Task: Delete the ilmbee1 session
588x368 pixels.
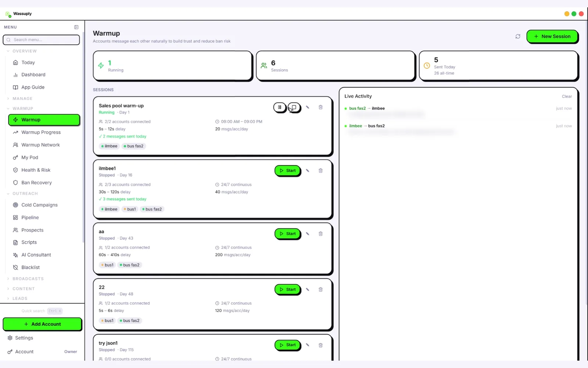Action: click(320, 171)
